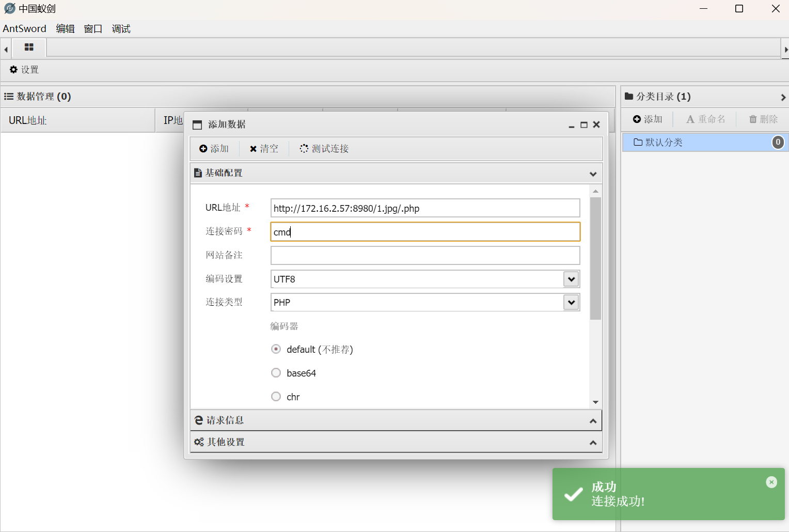
Task: Open the 编码设置 UTF8 dropdown
Action: tap(571, 279)
